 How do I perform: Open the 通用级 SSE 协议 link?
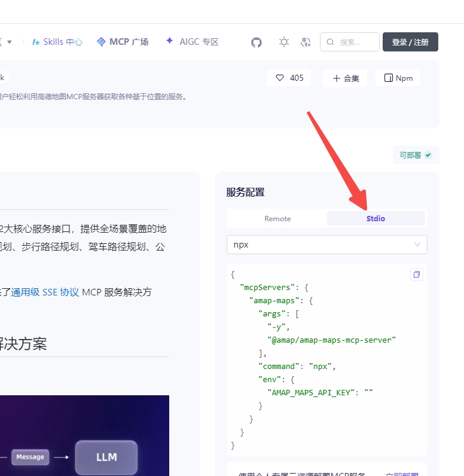click(45, 292)
